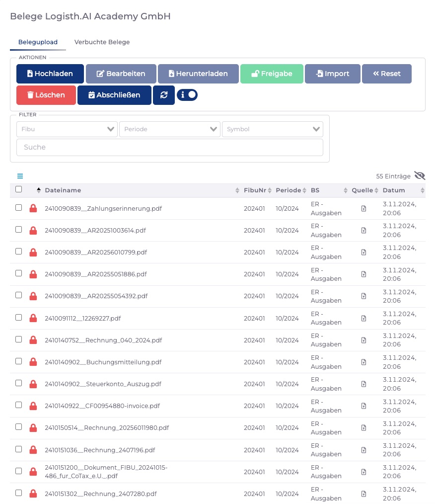Click lock icon for Rechnung_040_2024.pdf row

(x=33, y=340)
